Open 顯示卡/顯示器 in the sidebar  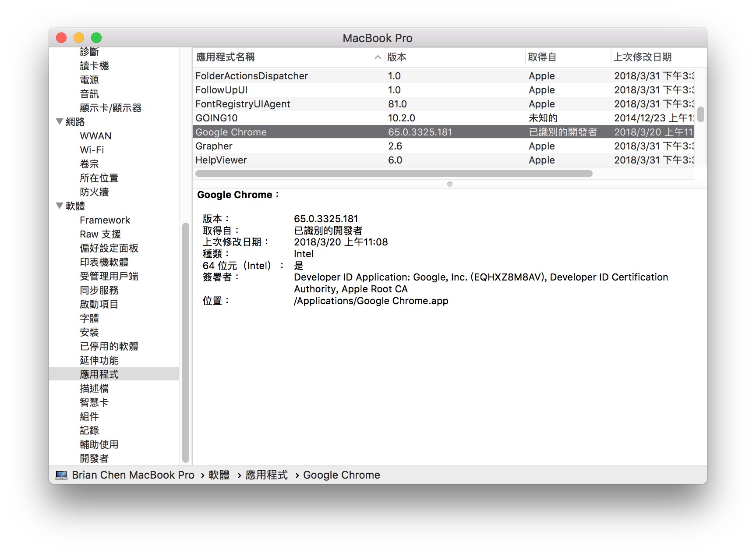click(110, 108)
